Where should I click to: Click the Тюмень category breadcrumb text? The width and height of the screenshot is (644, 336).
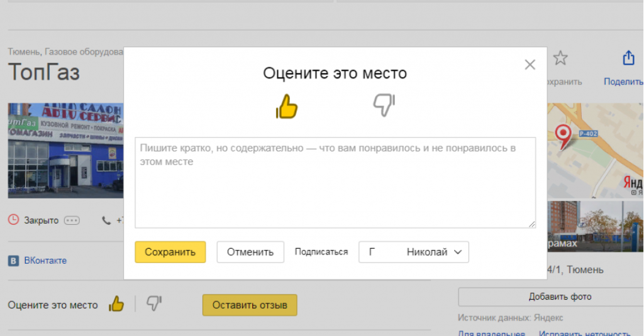click(x=24, y=51)
